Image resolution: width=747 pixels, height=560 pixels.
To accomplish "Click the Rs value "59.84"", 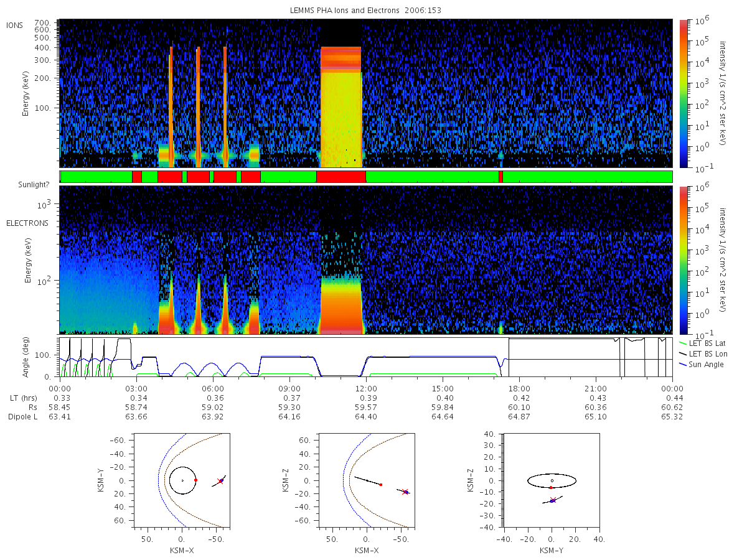I will click(x=443, y=407).
